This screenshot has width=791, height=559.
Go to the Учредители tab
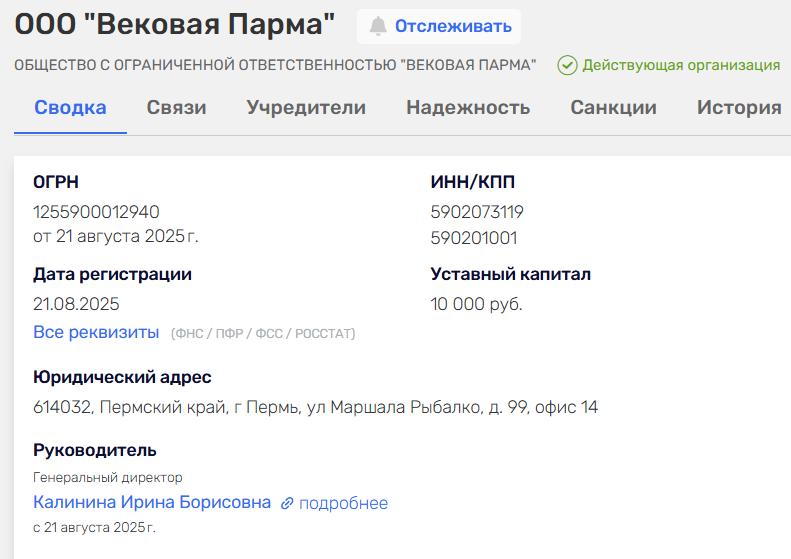click(306, 108)
